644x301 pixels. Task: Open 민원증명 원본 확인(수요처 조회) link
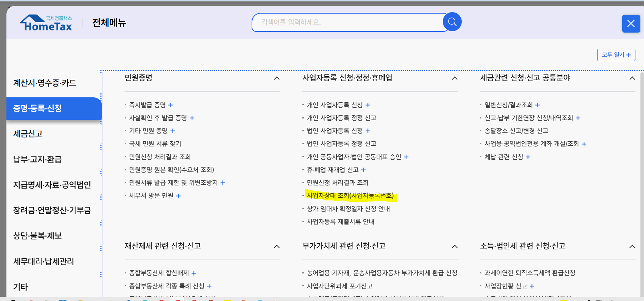click(172, 170)
